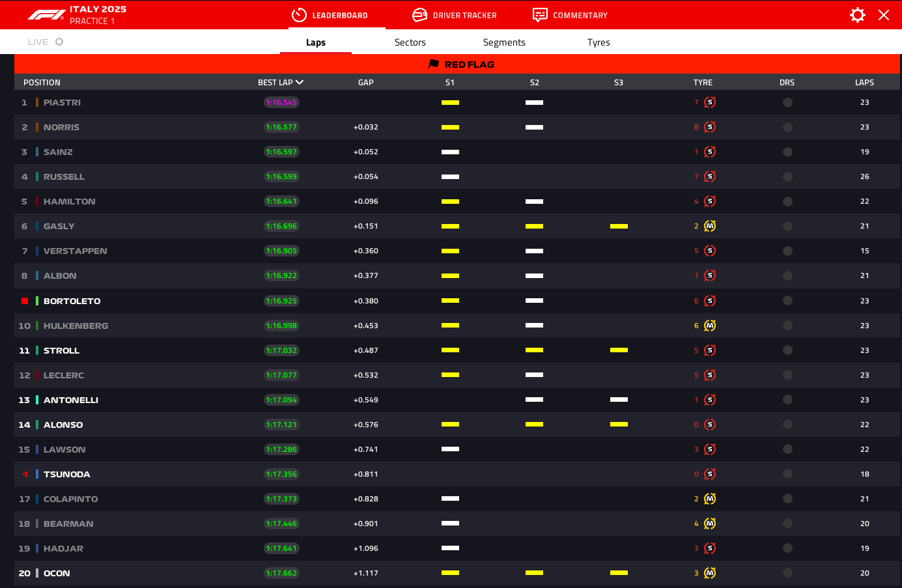Click the Driver Tracker helmet icon

(420, 15)
